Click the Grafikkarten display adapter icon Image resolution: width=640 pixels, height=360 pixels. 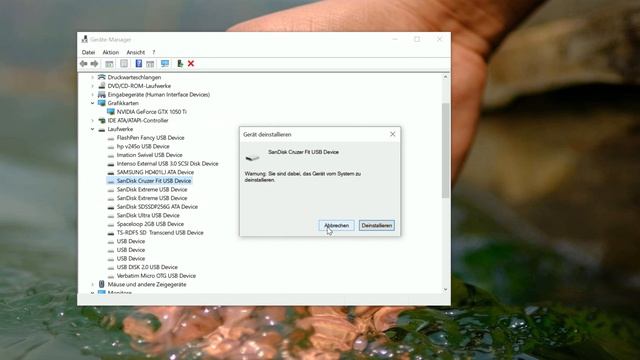(x=102, y=103)
